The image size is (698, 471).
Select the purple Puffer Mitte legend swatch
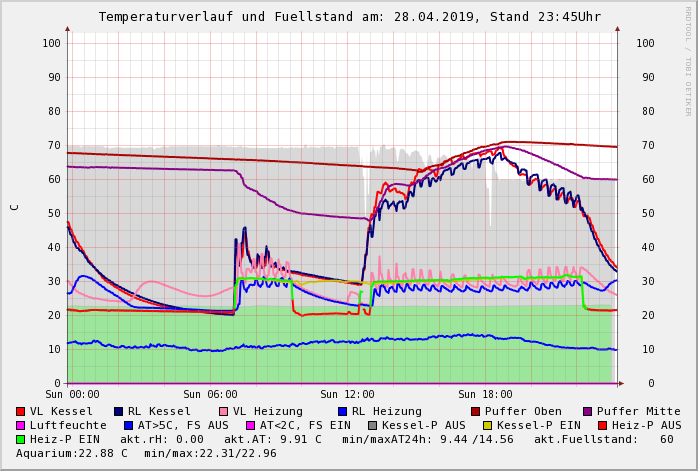point(588,412)
